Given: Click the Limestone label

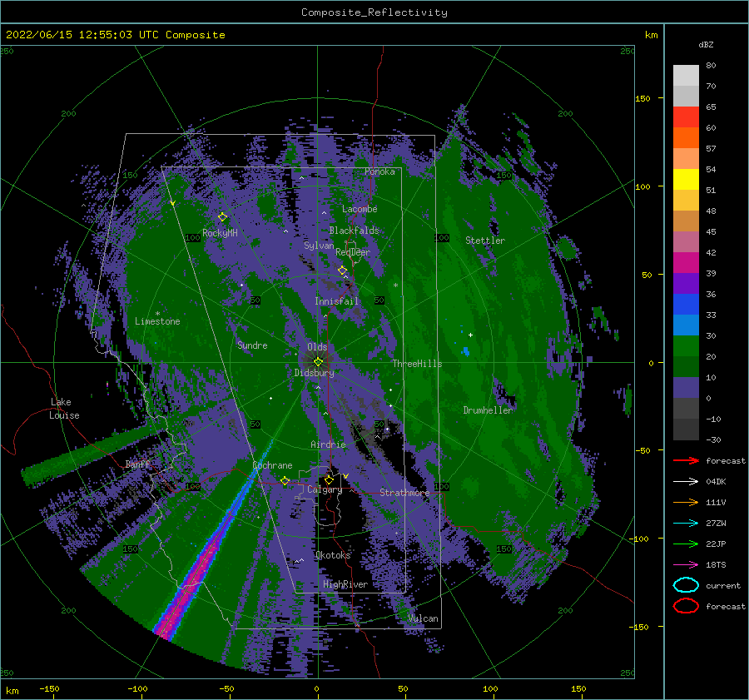Looking at the screenshot, I should pos(157,321).
